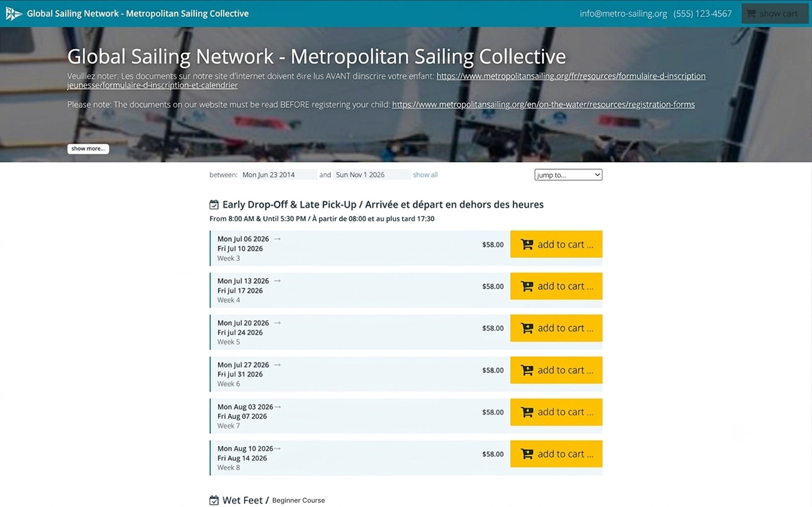Click the 'Mon Jul 20 2026' start date
This screenshot has height=507, width=812.
click(x=243, y=323)
